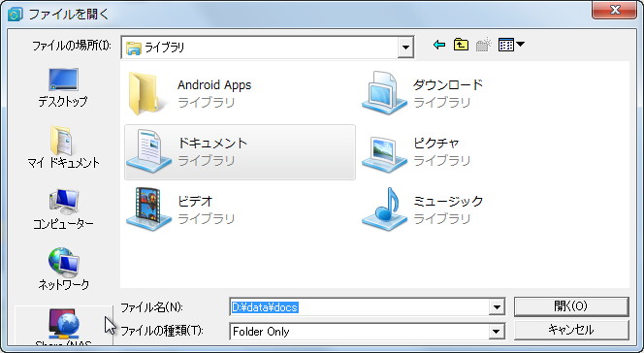Select the Share/NAS places bar item
Image resolution: width=644 pixels, height=353 pixels.
[63, 326]
